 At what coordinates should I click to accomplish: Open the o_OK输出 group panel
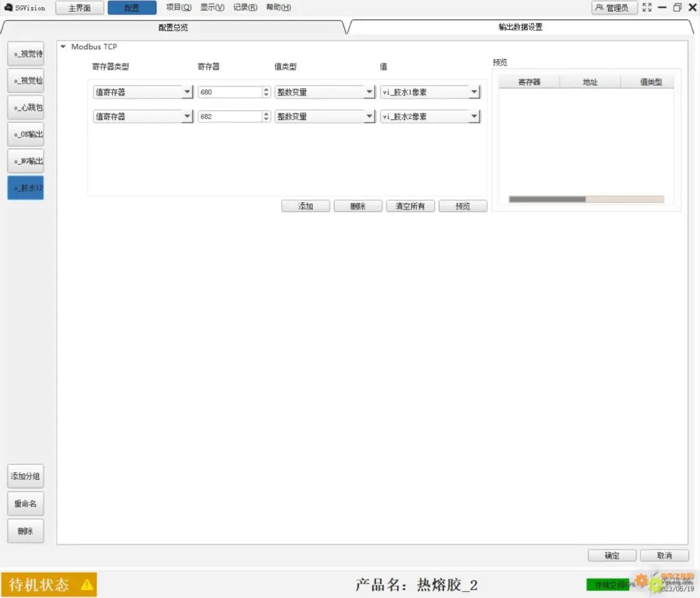click(x=25, y=134)
